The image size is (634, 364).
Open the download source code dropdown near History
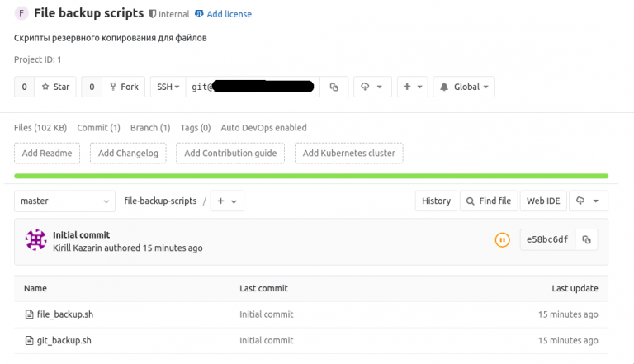tap(589, 201)
